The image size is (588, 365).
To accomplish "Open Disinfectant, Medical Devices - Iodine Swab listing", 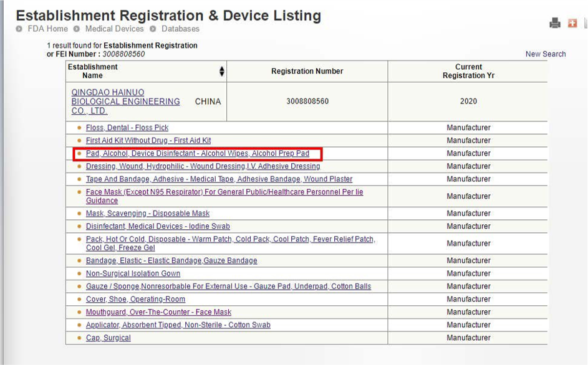I will click(158, 226).
